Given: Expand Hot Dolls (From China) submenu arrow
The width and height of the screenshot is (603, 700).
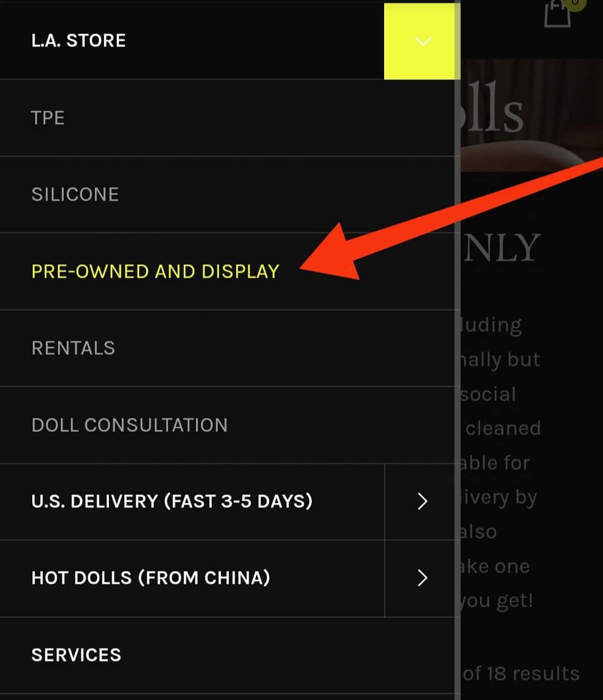Looking at the screenshot, I should coord(423,578).
